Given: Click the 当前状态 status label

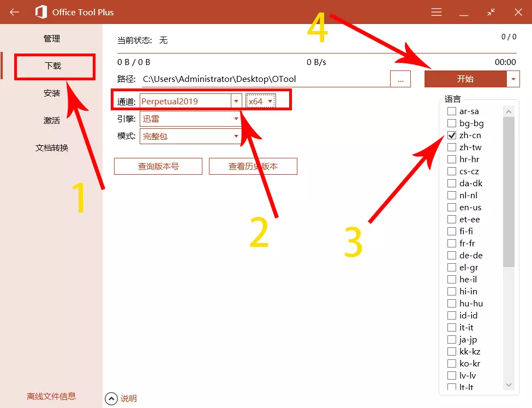Looking at the screenshot, I should pos(135,40).
